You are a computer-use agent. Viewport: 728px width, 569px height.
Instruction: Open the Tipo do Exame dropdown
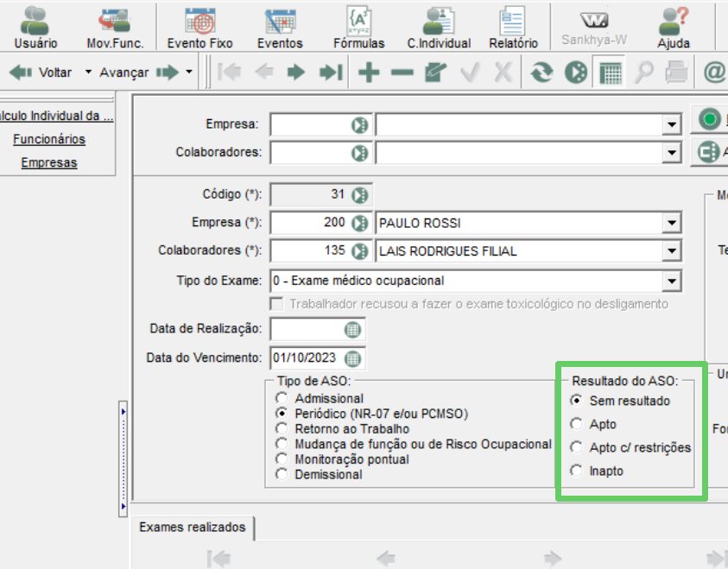(x=671, y=281)
